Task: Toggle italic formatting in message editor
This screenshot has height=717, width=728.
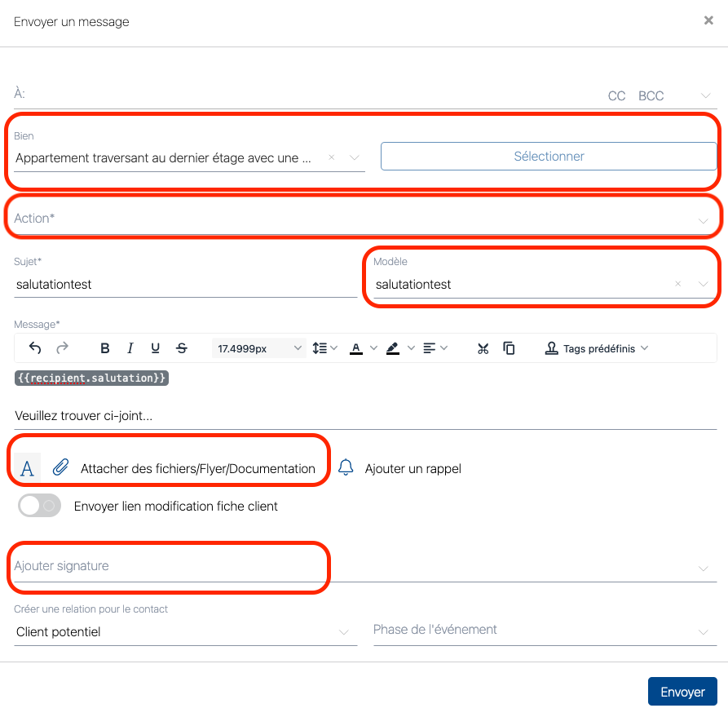Action: [130, 348]
